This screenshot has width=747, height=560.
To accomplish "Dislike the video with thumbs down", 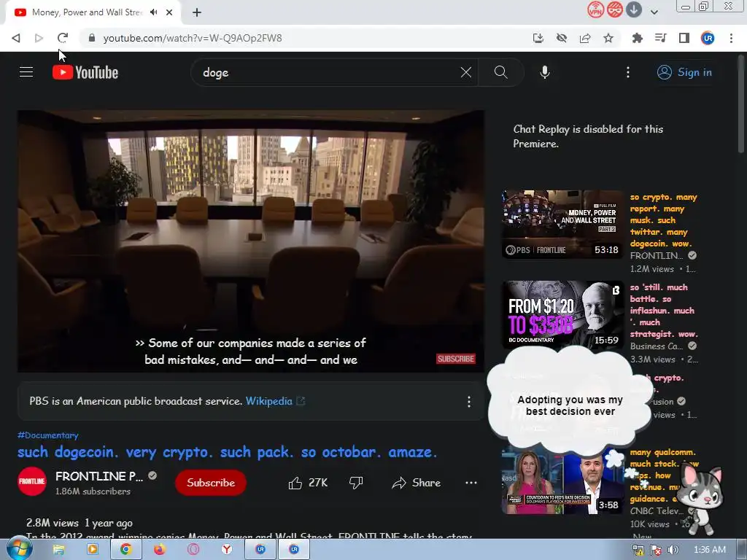I will 356,483.
